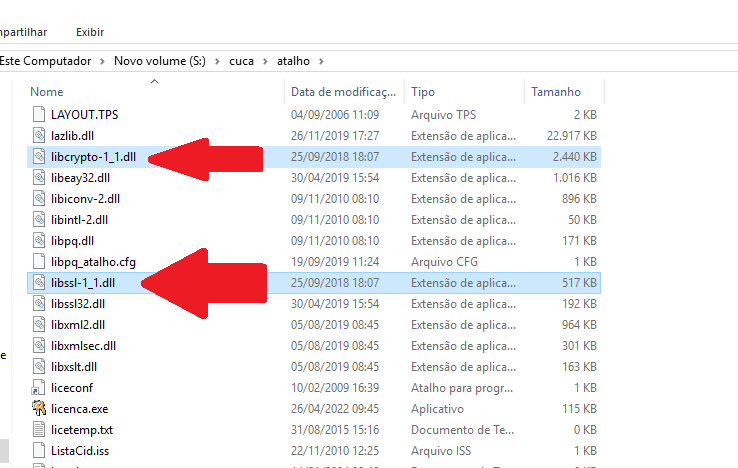738x468 pixels.
Task: Click the libintl-2.dll file icon
Action: click(x=39, y=220)
